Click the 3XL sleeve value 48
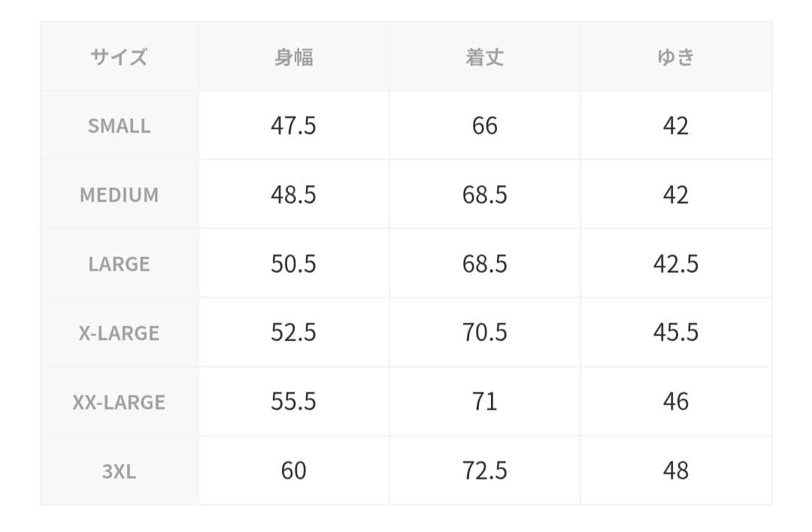The image size is (812, 532). point(675,471)
